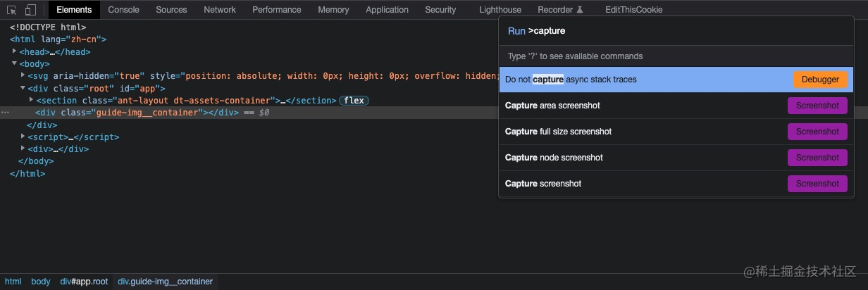Activate the inspect element picker icon

(x=12, y=10)
